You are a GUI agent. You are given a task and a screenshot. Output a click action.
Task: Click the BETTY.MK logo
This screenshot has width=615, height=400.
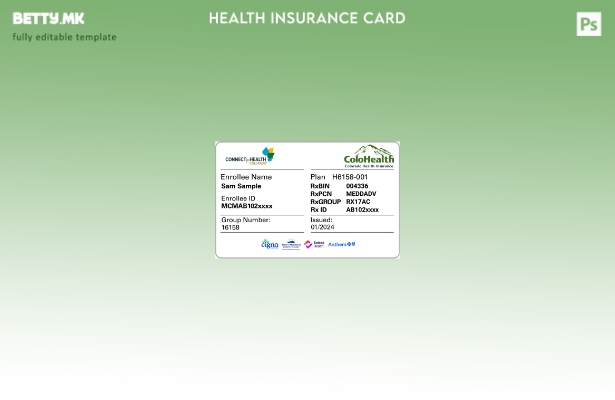coord(48,19)
